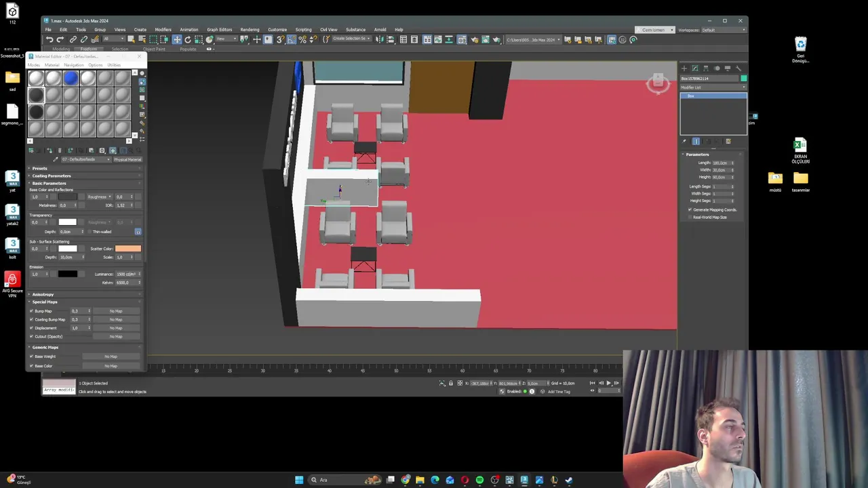Image resolution: width=868 pixels, height=488 pixels.
Task: Open the Modifiers menu
Action: (x=163, y=29)
